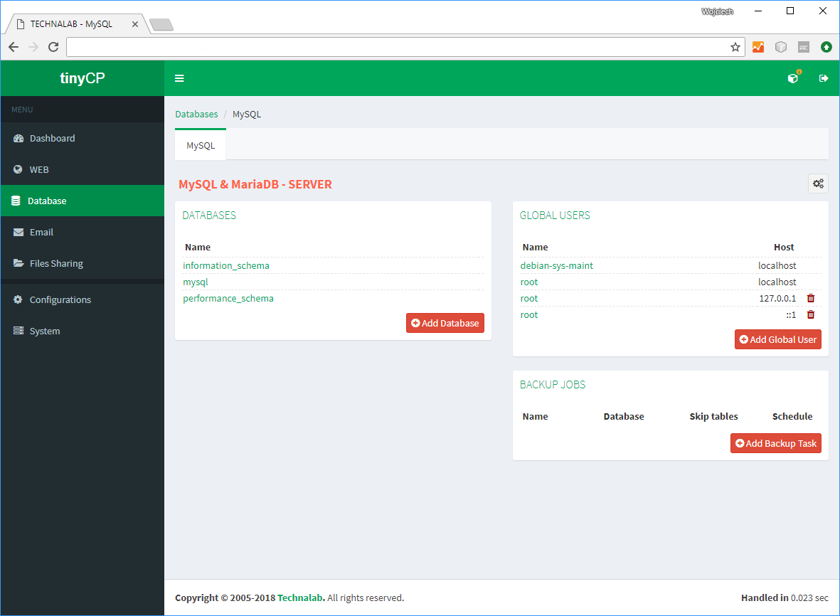Select the MySQL tab
This screenshot has width=840, height=616.
pos(201,145)
